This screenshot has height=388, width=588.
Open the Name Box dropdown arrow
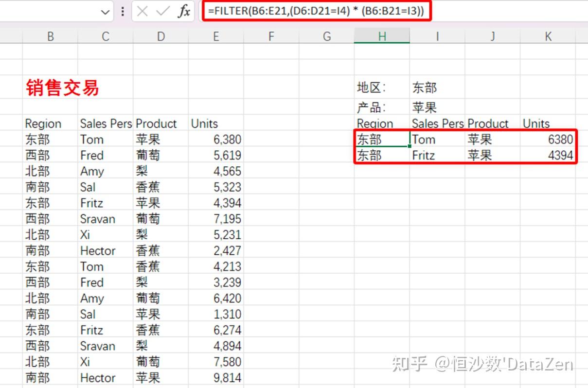[106, 12]
